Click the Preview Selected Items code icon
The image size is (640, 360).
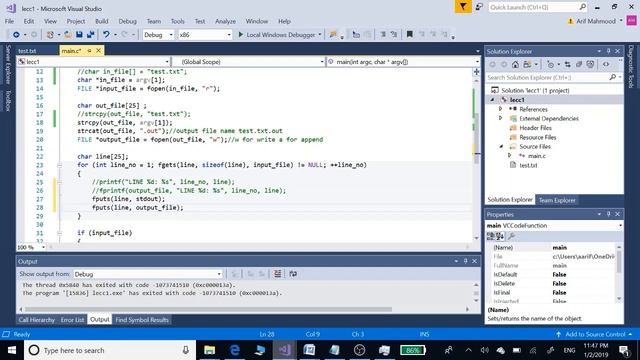pyautogui.click(x=606, y=64)
